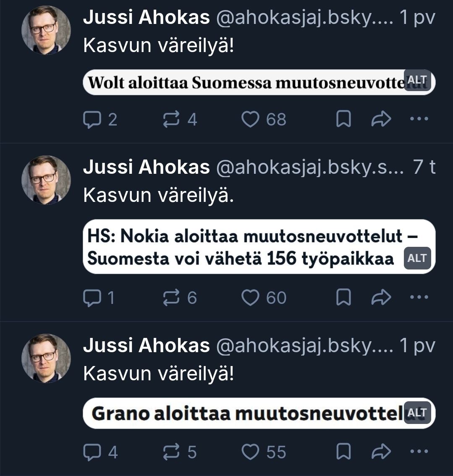Open more options for the Wolt post

pos(418,119)
